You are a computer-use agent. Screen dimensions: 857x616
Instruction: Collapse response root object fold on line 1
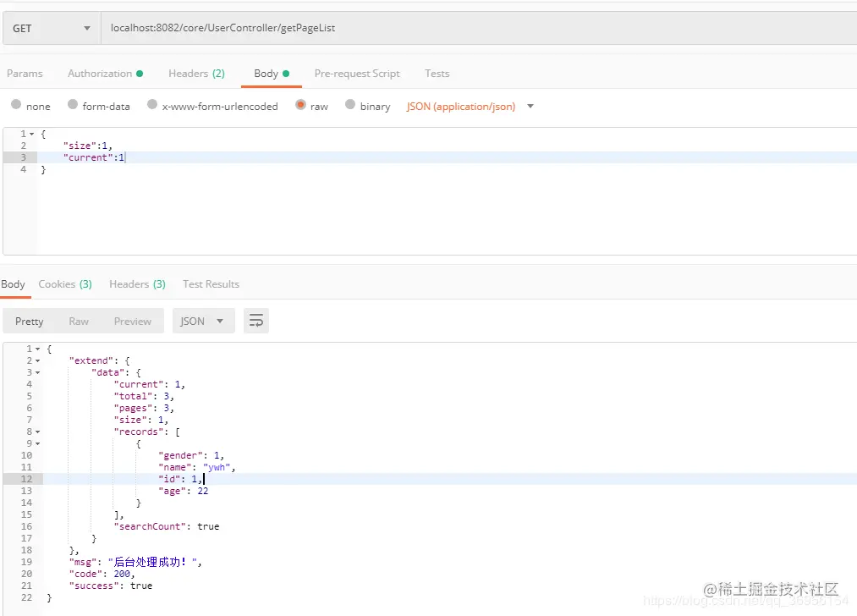38,349
